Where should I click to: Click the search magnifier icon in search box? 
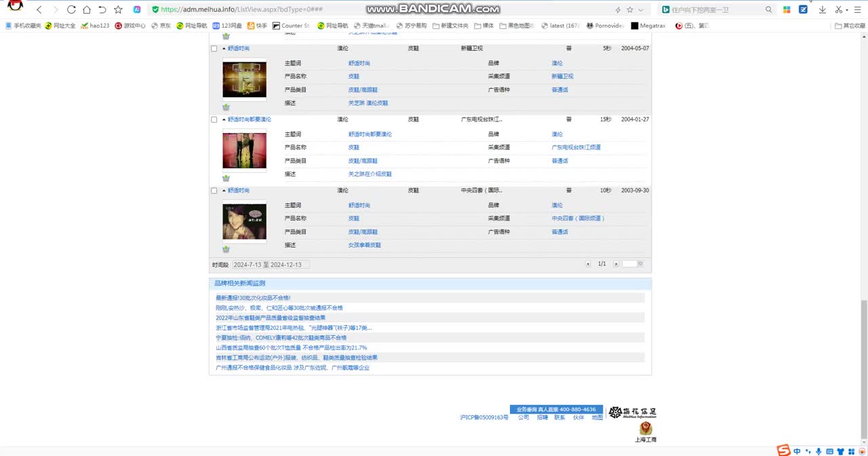[x=768, y=9]
